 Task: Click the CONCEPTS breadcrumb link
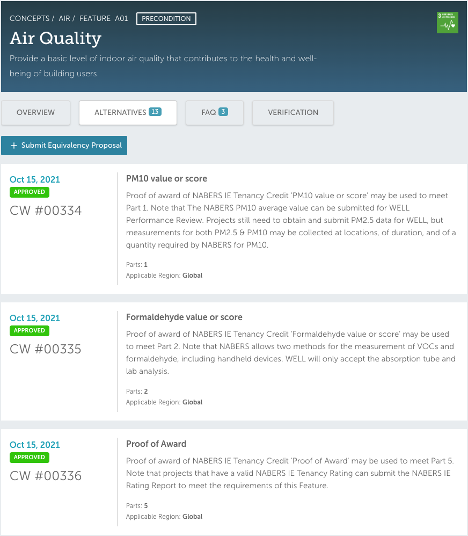click(29, 18)
